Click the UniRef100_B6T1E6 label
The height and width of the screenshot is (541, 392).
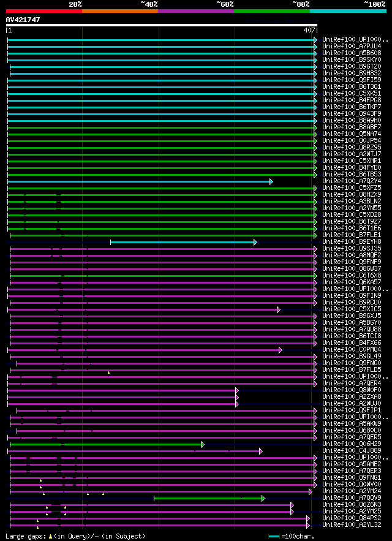pos(352,228)
